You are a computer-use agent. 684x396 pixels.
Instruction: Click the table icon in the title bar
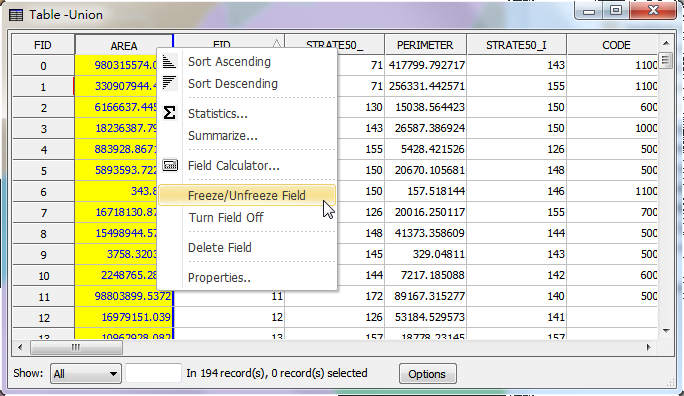(x=16, y=15)
